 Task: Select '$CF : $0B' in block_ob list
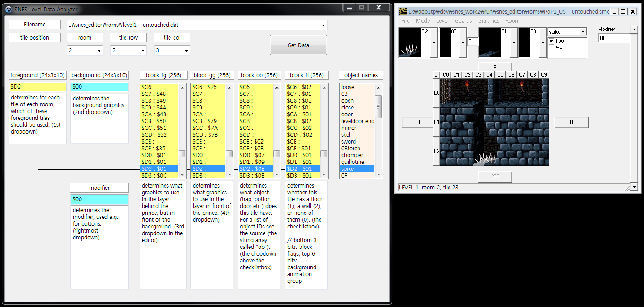click(x=255, y=149)
